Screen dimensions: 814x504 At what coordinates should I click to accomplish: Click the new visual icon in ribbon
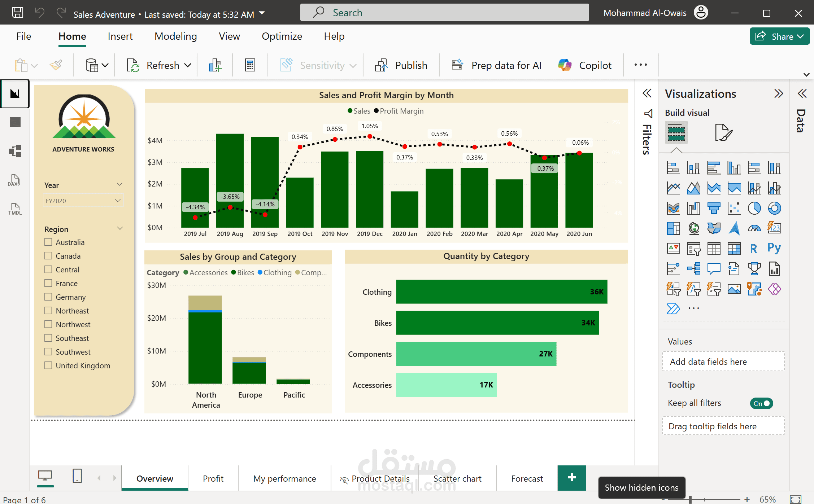[x=215, y=65]
